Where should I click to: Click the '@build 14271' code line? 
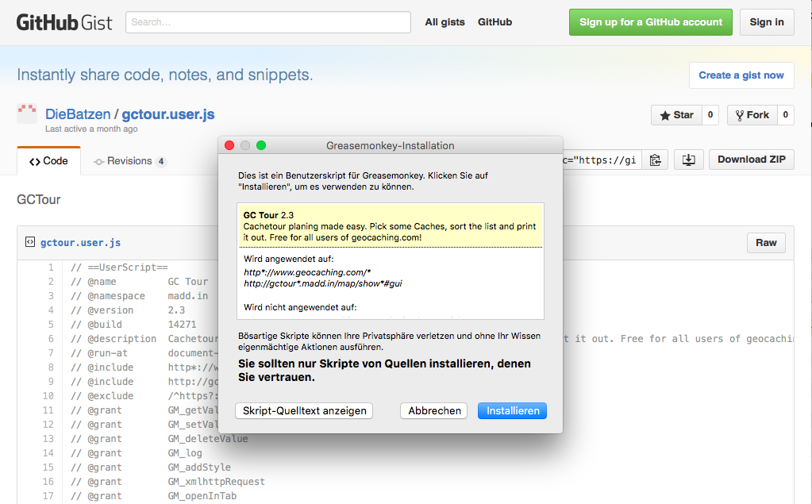pyautogui.click(x=133, y=325)
